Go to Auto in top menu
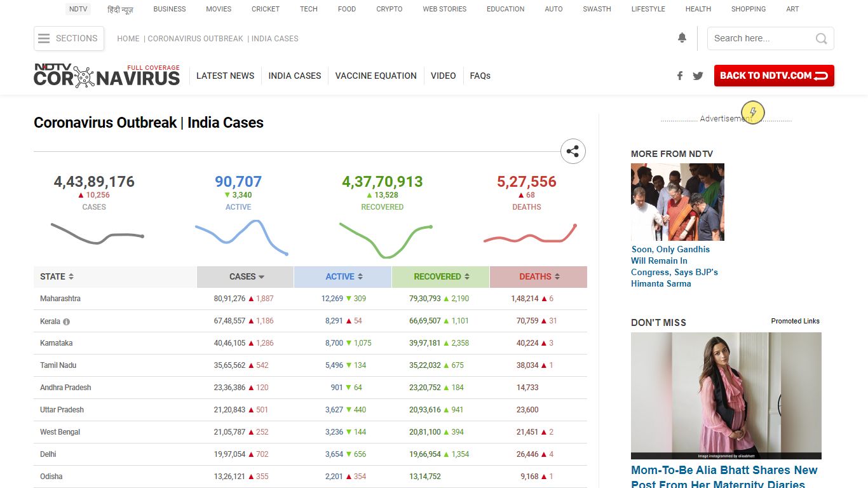The height and width of the screenshot is (488, 868). coord(553,9)
